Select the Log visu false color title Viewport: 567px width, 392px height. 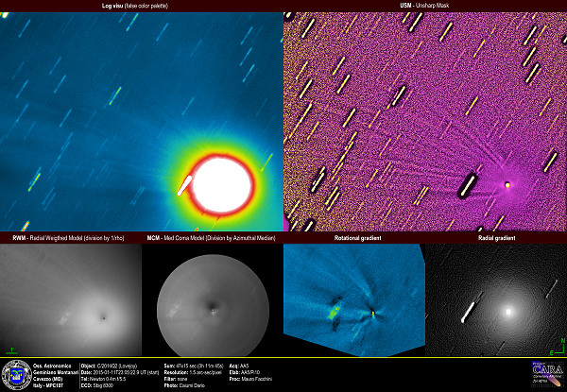[141, 6]
